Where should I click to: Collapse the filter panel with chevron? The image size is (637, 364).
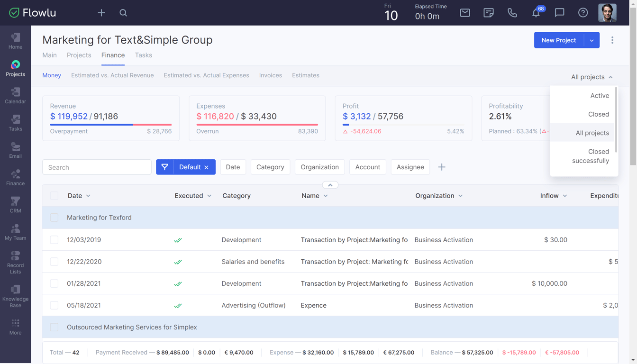(330, 185)
